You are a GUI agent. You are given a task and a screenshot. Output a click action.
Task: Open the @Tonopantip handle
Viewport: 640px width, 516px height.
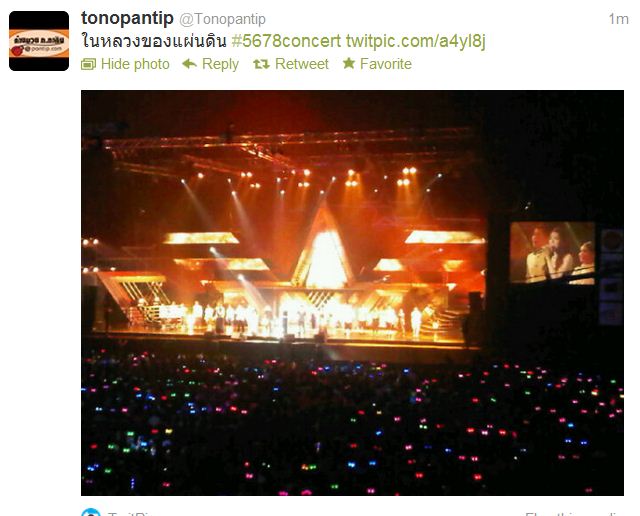pos(222,19)
